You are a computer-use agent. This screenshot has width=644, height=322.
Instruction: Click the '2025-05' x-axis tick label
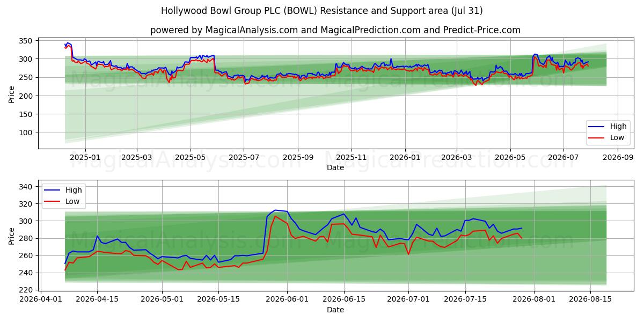click(191, 157)
